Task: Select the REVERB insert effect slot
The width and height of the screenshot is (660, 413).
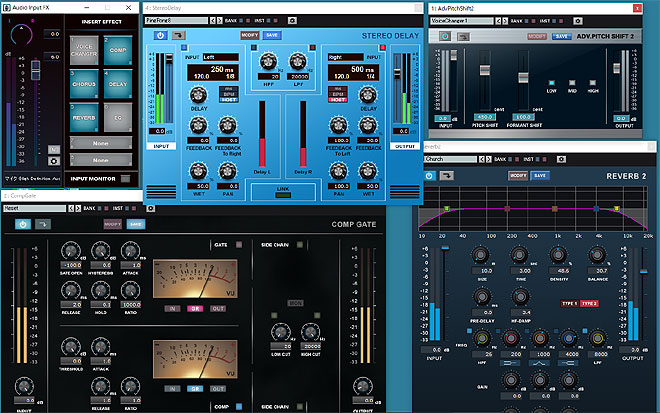Action: click(x=84, y=117)
